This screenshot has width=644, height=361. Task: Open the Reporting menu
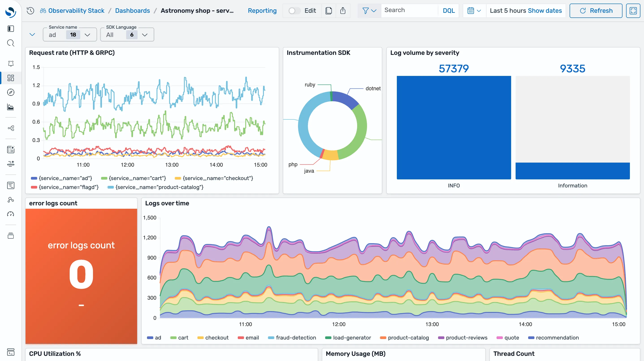pyautogui.click(x=262, y=11)
